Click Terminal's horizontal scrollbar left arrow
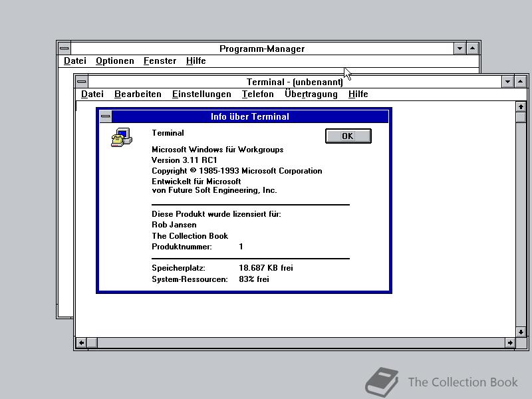 (81, 342)
